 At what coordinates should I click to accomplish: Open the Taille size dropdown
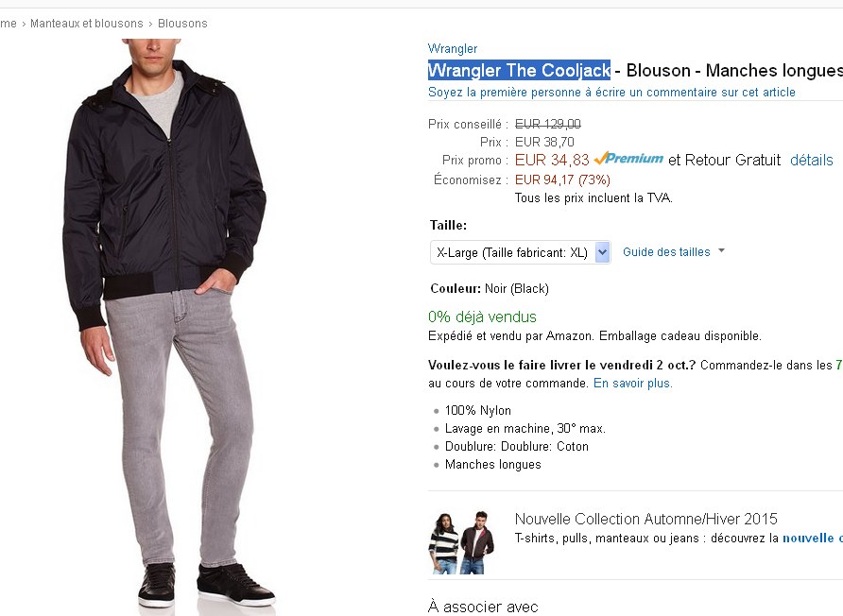pyautogui.click(x=521, y=252)
